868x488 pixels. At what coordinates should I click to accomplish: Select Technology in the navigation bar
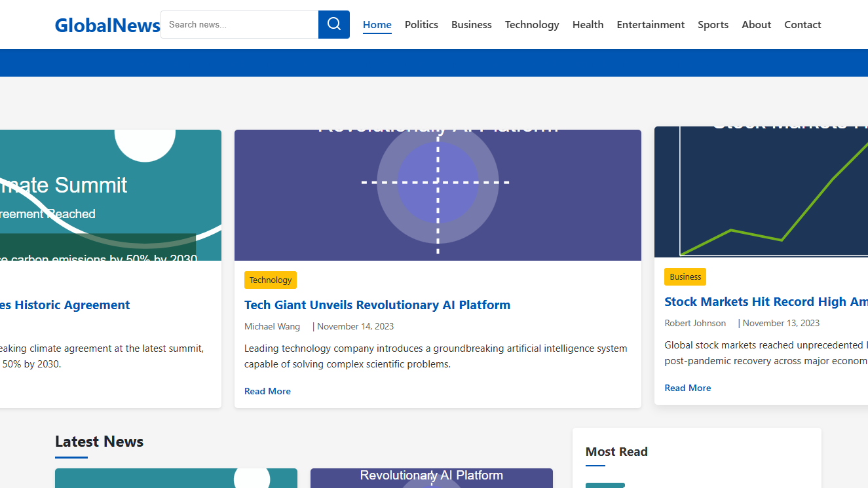click(532, 25)
